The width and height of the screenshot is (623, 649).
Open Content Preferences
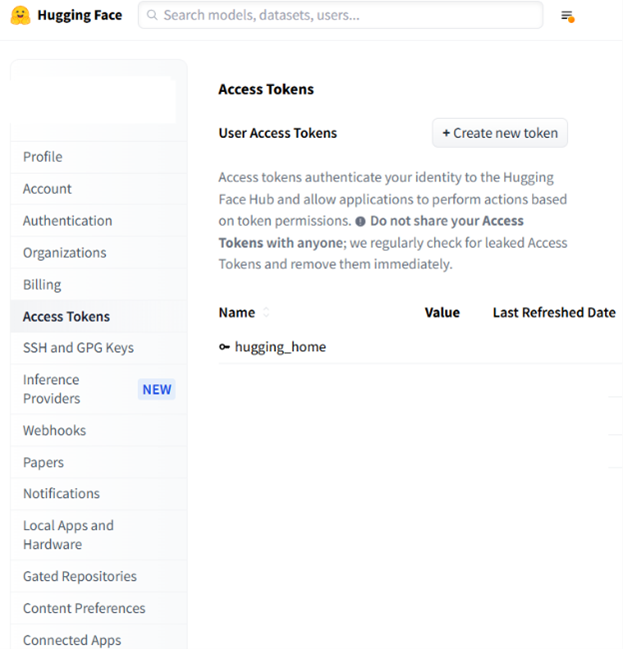coord(99,608)
